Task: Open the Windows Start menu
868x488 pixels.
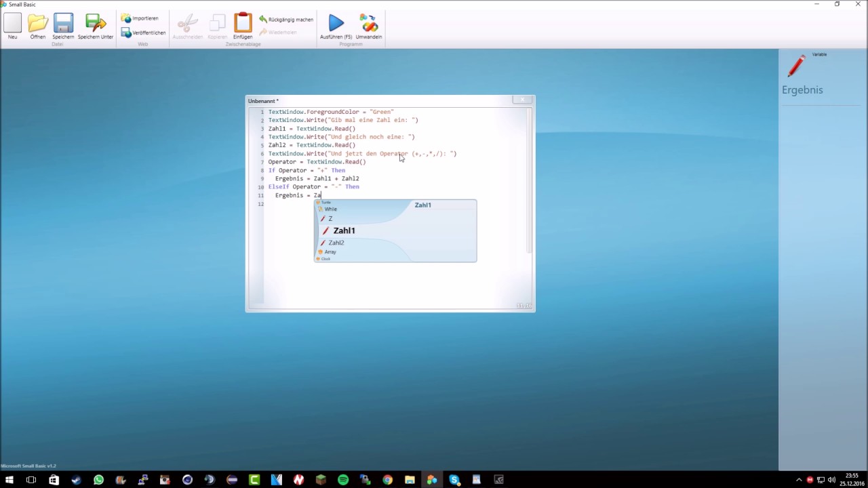Action: point(9,480)
